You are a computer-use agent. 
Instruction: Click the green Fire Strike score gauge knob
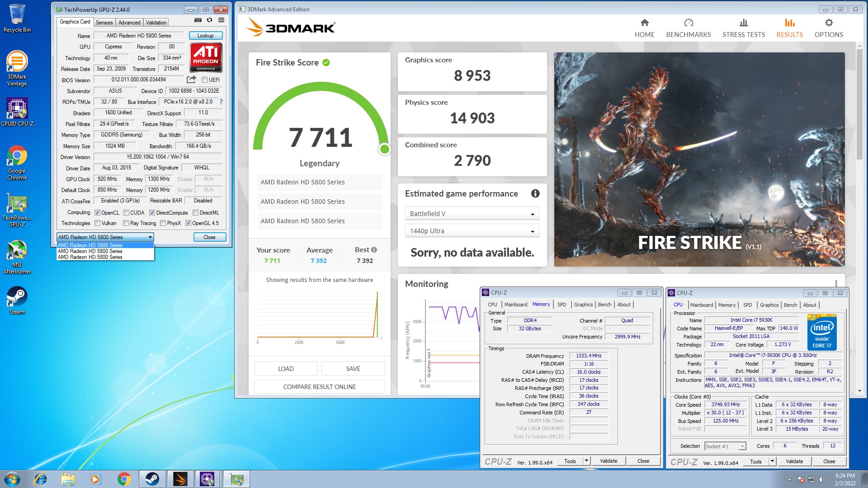tap(385, 149)
